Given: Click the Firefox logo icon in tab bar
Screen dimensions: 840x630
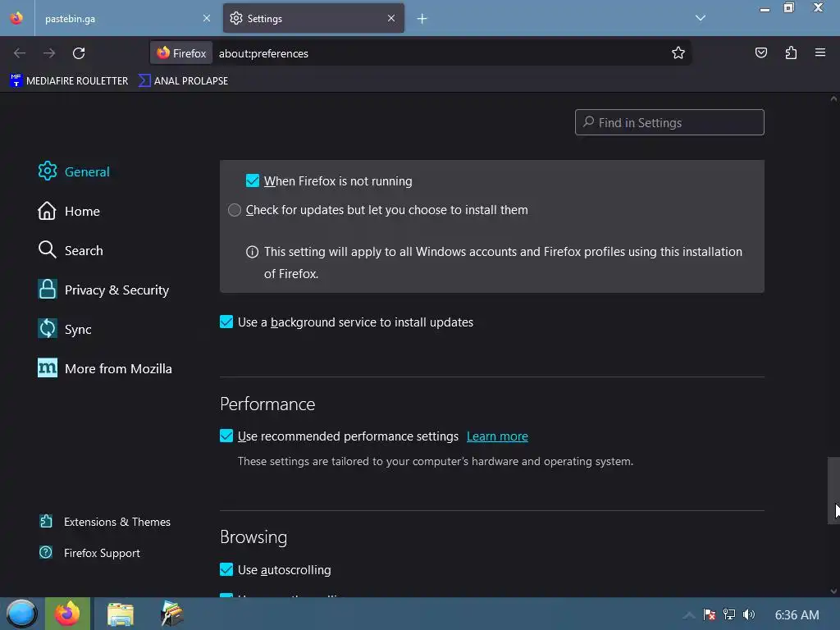Looking at the screenshot, I should click(x=16, y=18).
